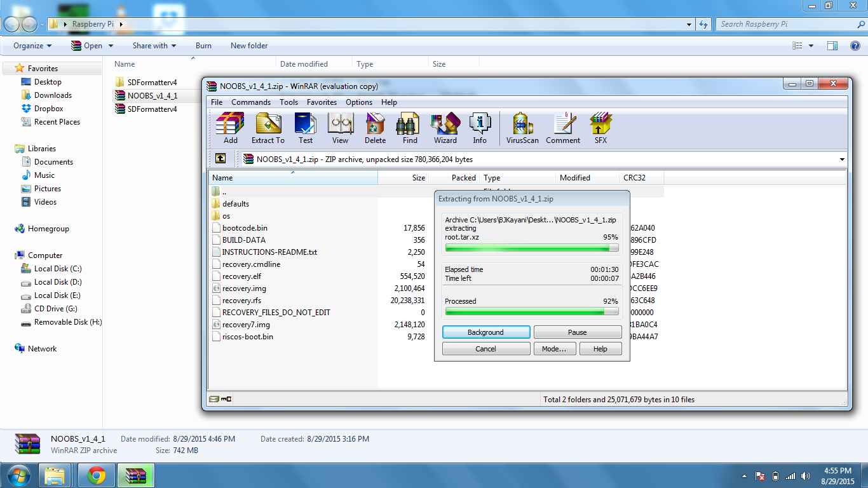Open the WinRAR Commands menu
Image resolution: width=868 pixels, height=488 pixels.
click(x=251, y=102)
